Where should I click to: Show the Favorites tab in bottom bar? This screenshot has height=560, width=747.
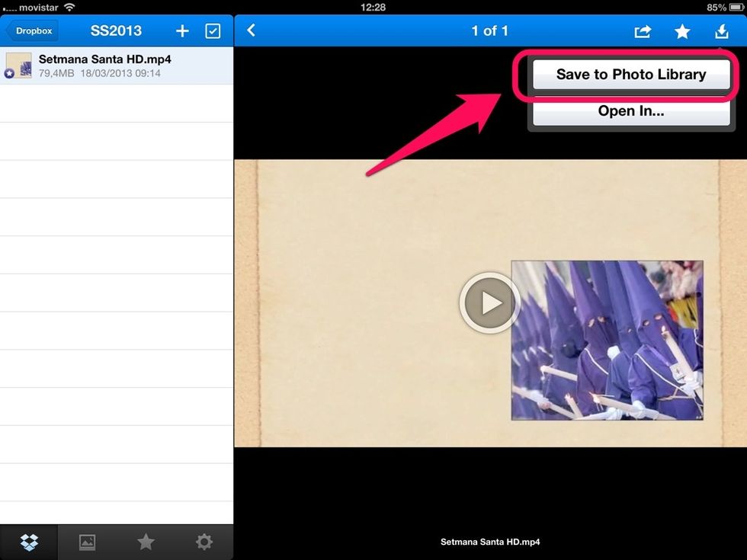tap(146, 542)
